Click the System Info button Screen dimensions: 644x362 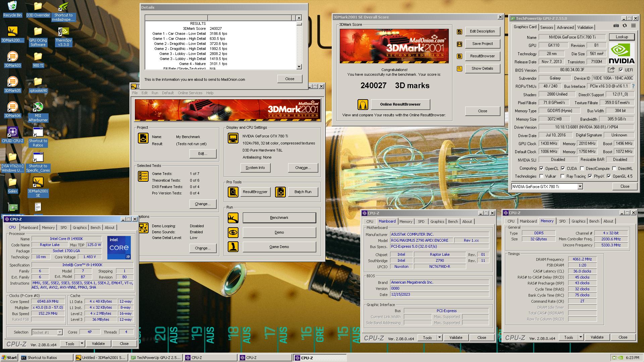[255, 168]
